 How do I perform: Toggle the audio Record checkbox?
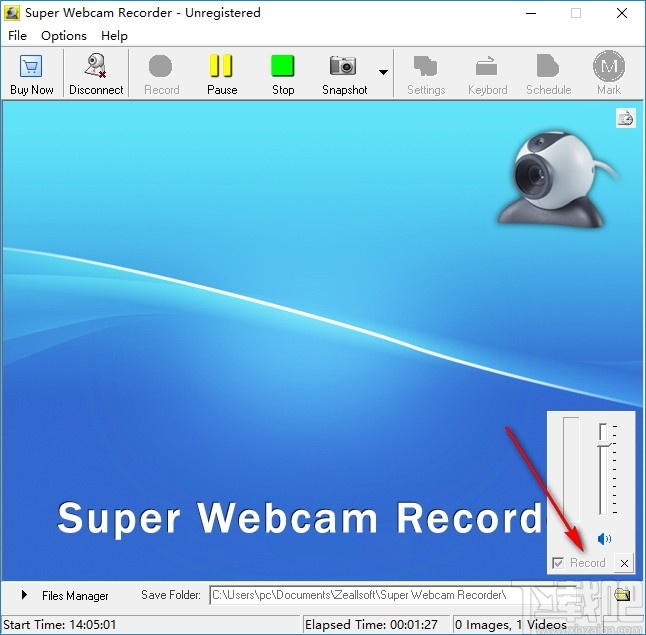[558, 563]
